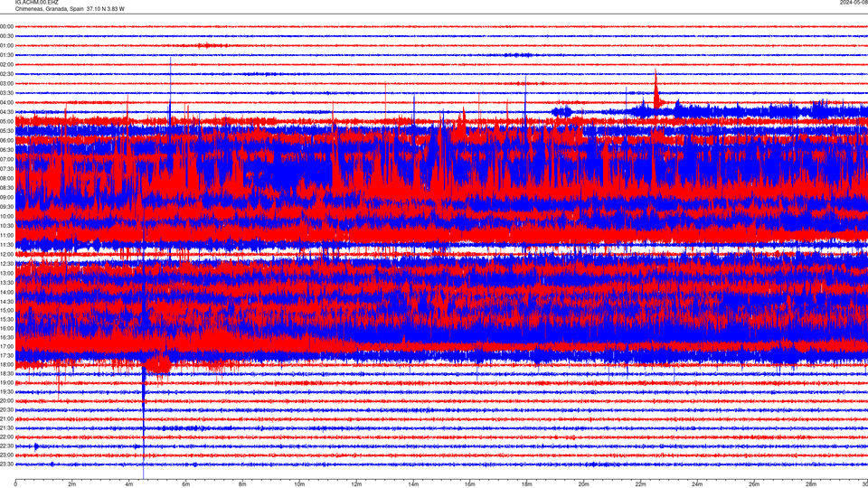868x488 pixels.
Task: Select the 17:00 time label
Action: (x=6, y=346)
